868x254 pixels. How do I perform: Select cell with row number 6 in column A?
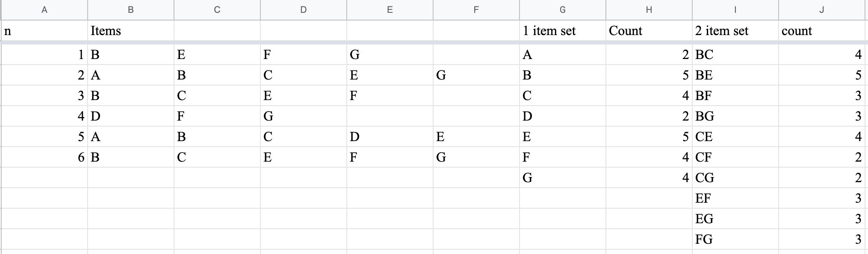[x=44, y=157]
